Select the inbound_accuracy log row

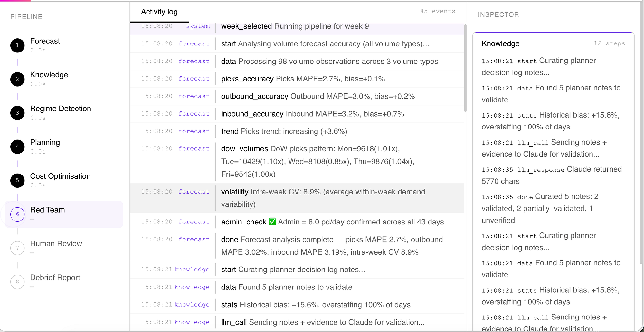tap(297, 114)
